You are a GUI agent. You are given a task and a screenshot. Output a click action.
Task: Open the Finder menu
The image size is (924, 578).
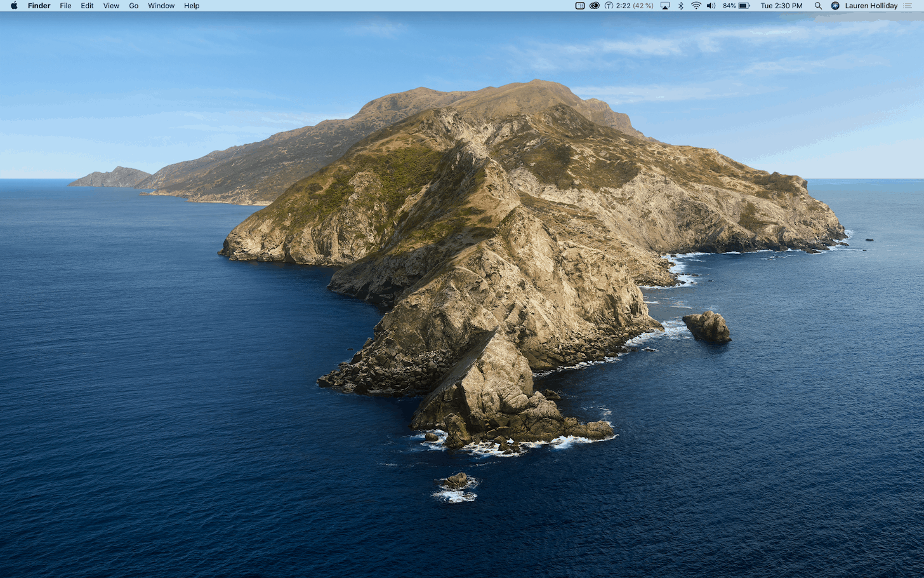tap(39, 6)
